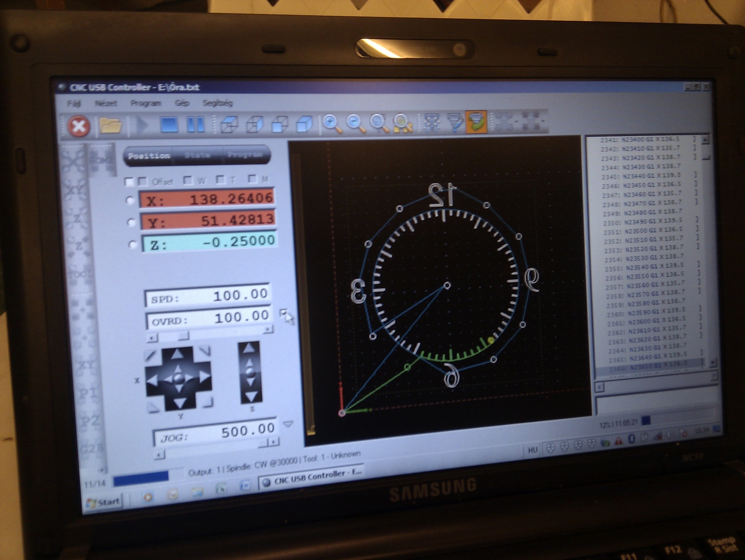Select the X axis radio button
The height and width of the screenshot is (560, 745).
point(130,201)
